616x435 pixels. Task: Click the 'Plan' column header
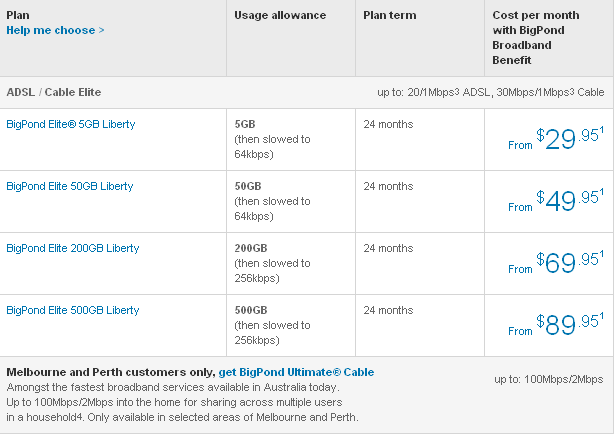18,15
